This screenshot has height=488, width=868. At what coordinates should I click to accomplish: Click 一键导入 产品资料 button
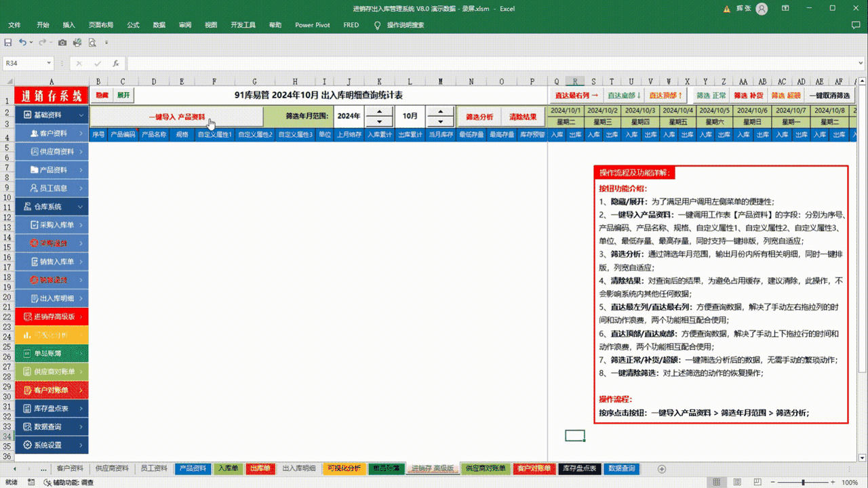(x=176, y=117)
